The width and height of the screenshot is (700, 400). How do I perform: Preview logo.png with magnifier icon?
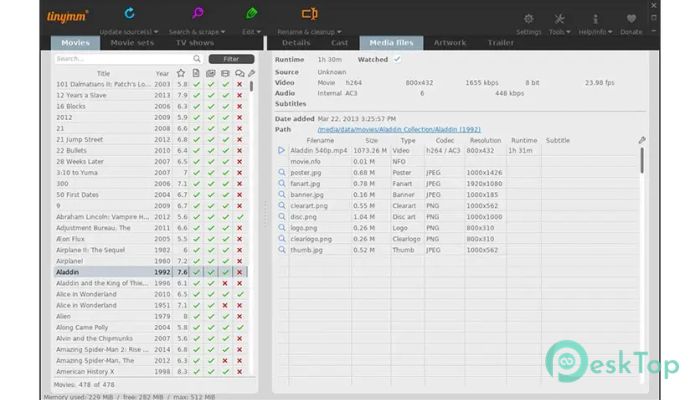(282, 228)
